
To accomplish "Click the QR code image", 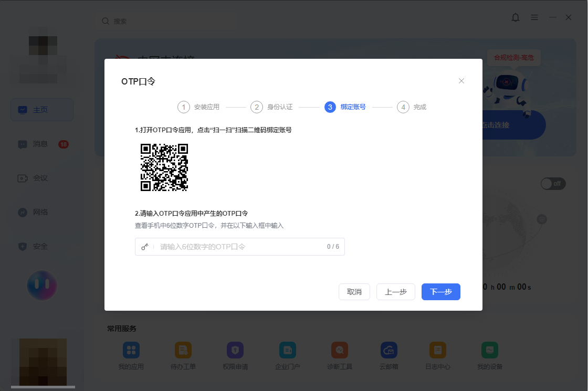I will (164, 167).
